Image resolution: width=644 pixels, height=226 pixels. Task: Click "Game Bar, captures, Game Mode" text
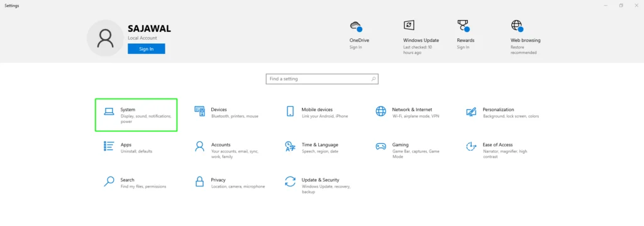[x=416, y=154]
